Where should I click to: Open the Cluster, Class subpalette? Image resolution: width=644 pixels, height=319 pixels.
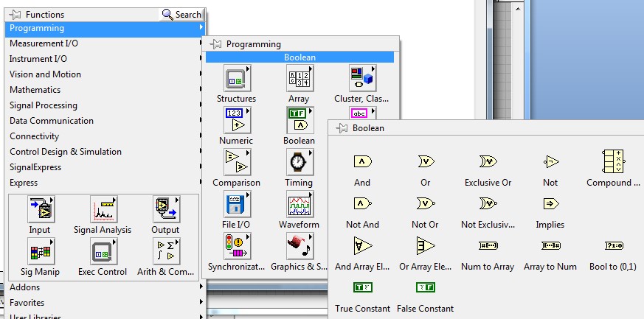pos(362,78)
